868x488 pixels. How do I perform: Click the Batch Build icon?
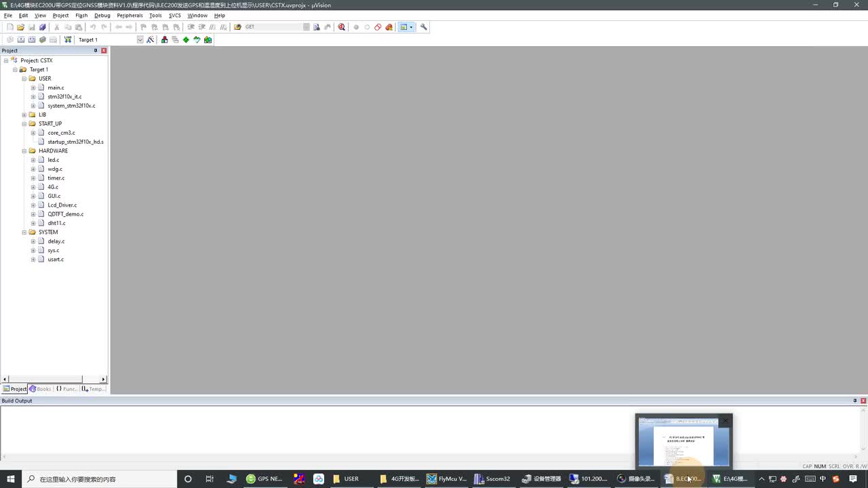coord(43,39)
